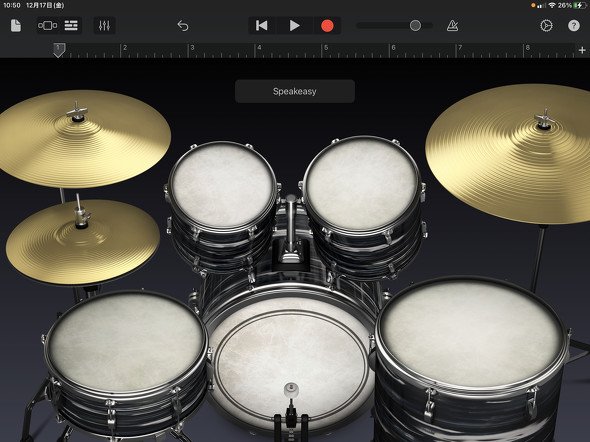Hit the hi-hat cymbal

[x=83, y=242]
